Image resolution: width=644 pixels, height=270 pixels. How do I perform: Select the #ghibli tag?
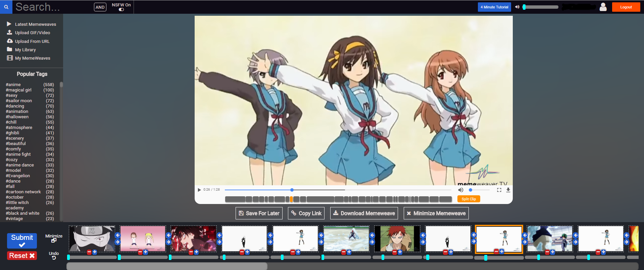pyautogui.click(x=12, y=133)
